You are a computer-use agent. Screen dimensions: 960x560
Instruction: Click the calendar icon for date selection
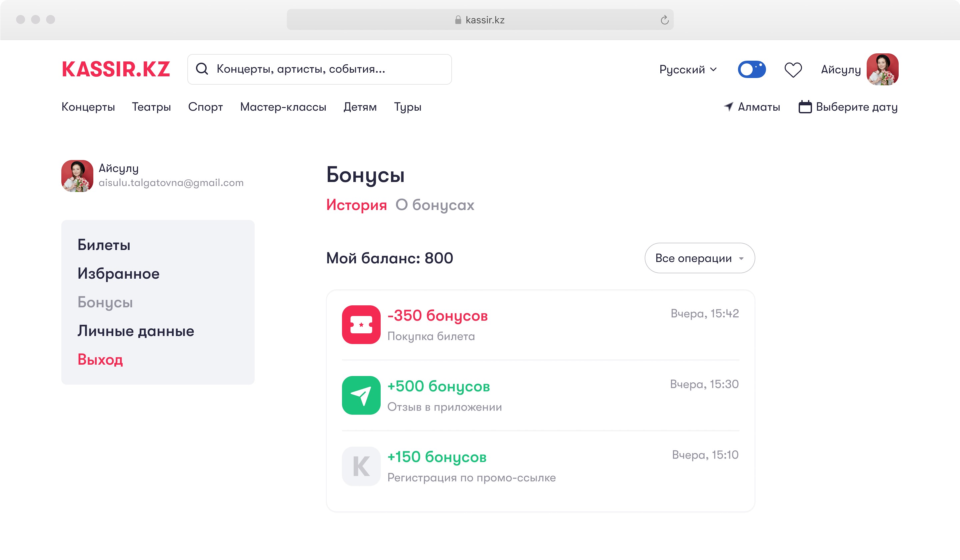pyautogui.click(x=805, y=107)
